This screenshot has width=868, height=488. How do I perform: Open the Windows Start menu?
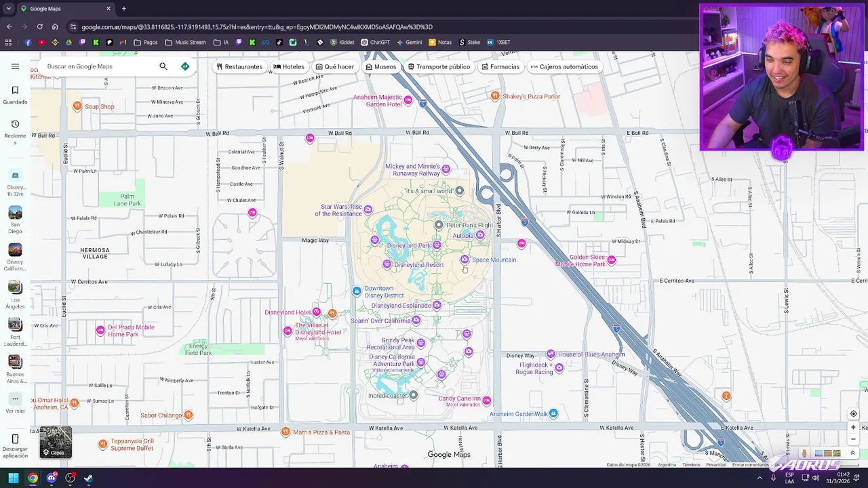(x=14, y=478)
